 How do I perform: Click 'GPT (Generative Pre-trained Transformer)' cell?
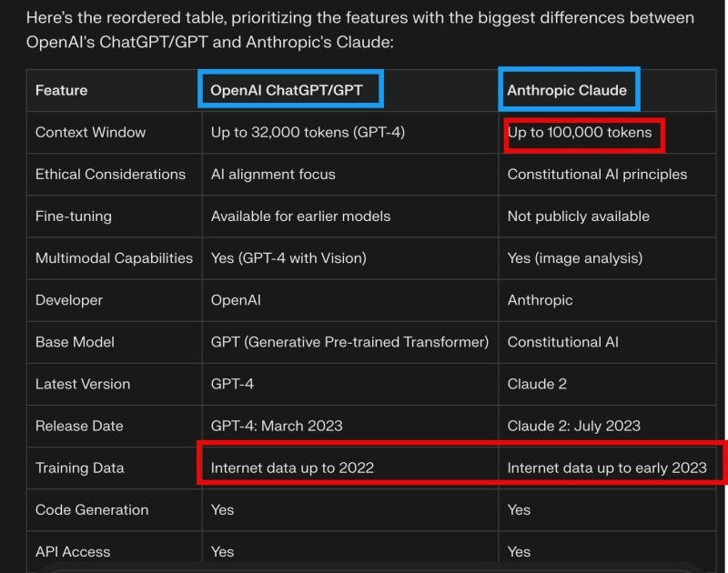[x=349, y=342]
